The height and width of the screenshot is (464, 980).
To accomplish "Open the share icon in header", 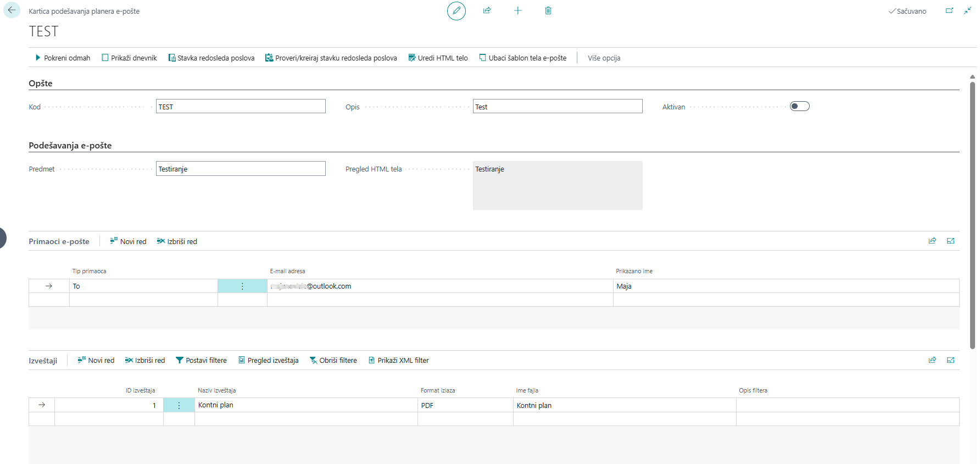I will point(487,10).
